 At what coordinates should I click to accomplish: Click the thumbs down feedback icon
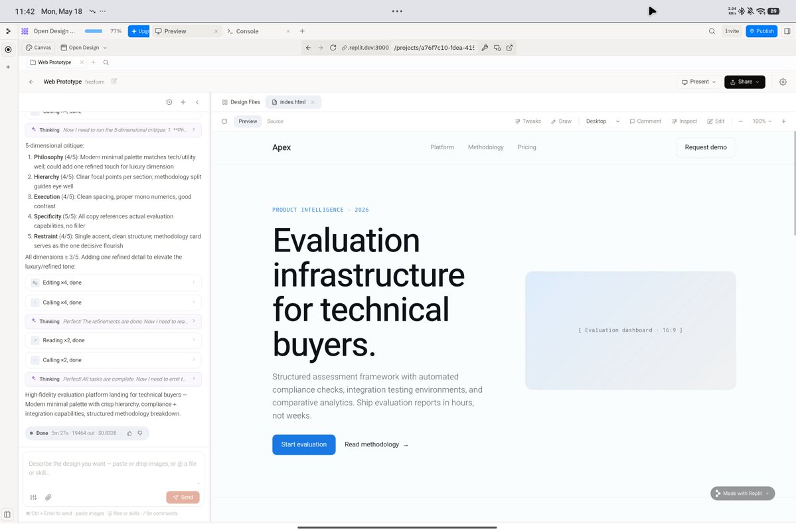[x=140, y=433]
